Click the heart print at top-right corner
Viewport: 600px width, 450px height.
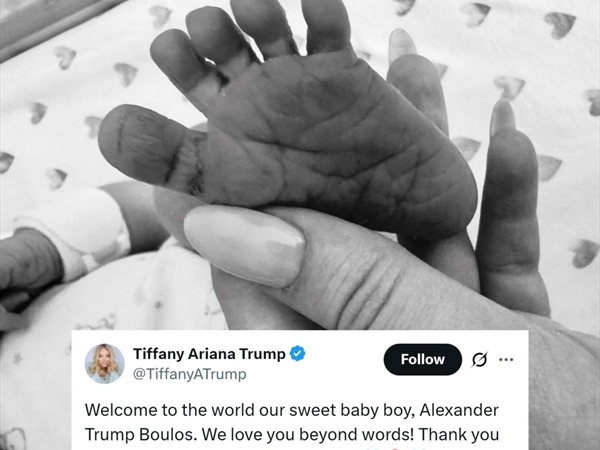click(x=560, y=24)
